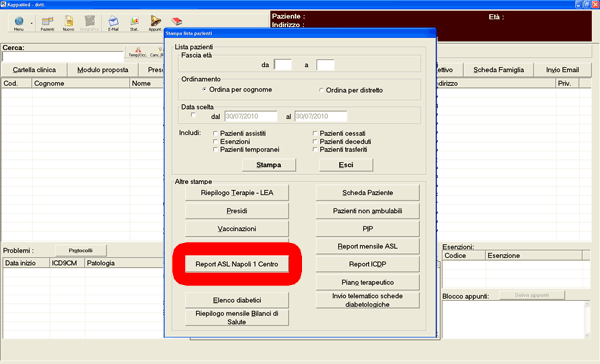Focus the 'da' age field
The height and width of the screenshot is (364, 600).
[283, 65]
